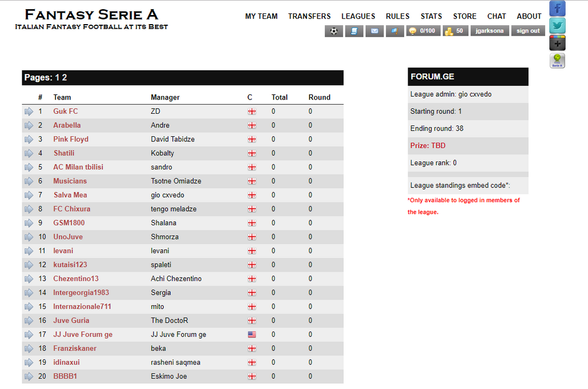Click the green Serie A badge icon
Screen dimensions: 588x389
[x=557, y=61]
